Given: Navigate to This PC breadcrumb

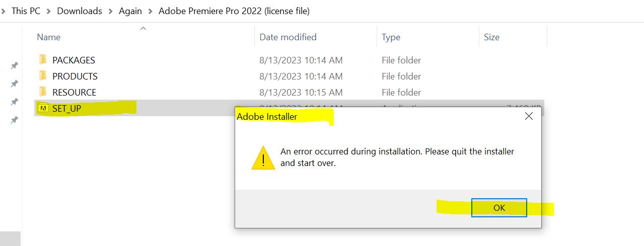Looking at the screenshot, I should (26, 11).
